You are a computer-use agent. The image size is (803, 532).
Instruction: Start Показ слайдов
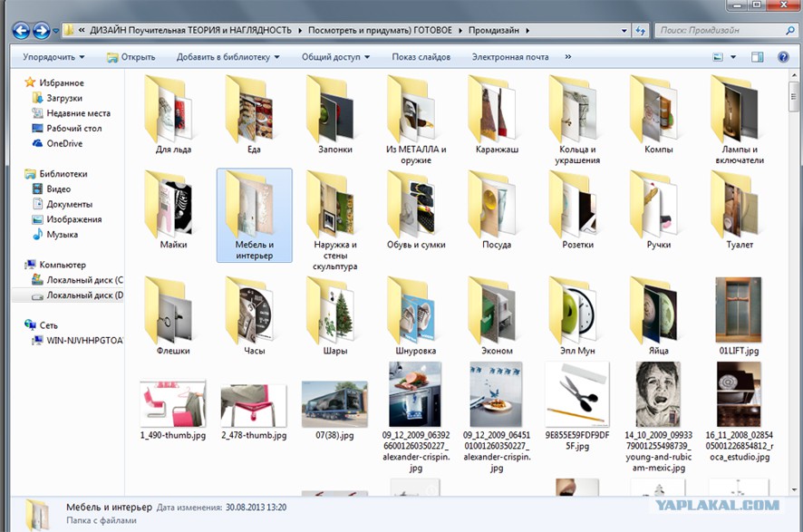coord(421,57)
